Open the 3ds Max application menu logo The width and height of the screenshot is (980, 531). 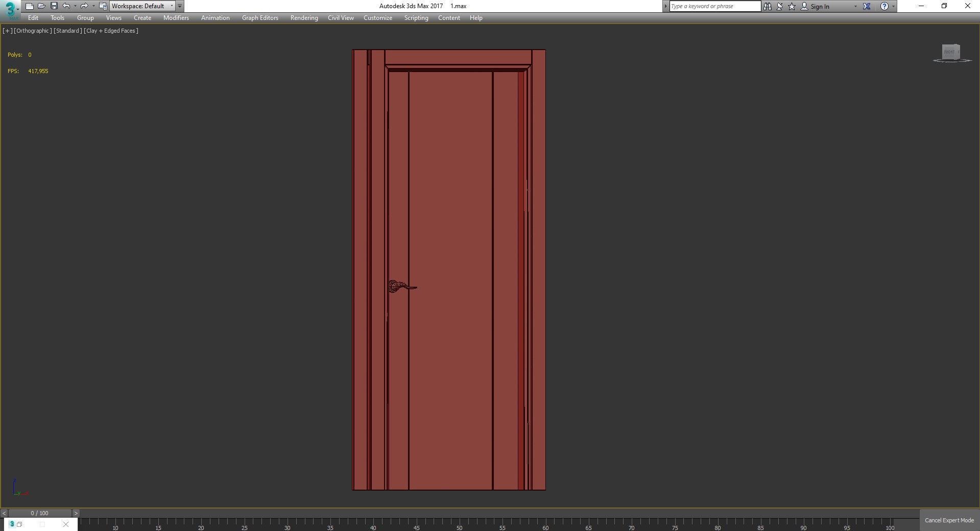point(10,9)
